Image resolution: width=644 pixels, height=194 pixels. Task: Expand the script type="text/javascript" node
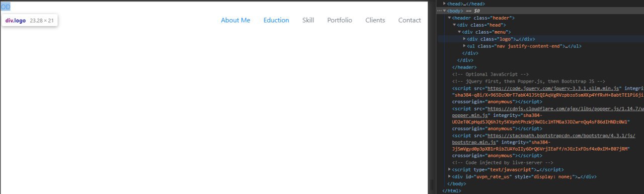coord(449,170)
